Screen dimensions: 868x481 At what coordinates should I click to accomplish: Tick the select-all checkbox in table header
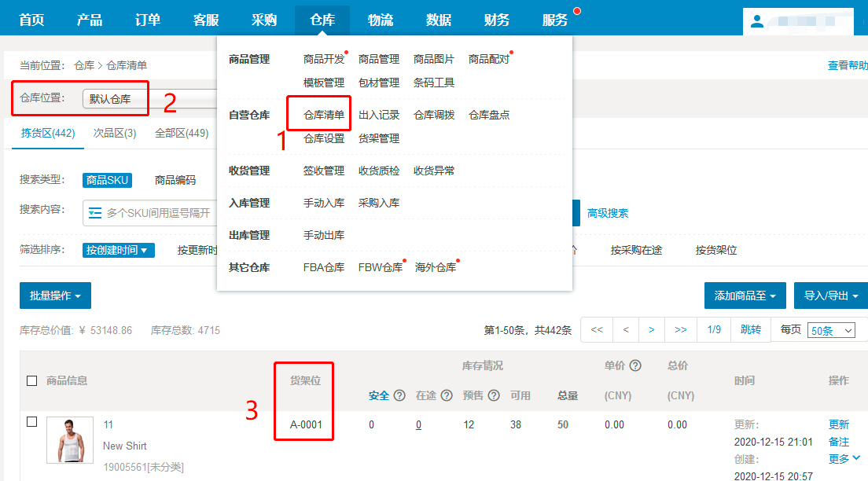point(32,380)
